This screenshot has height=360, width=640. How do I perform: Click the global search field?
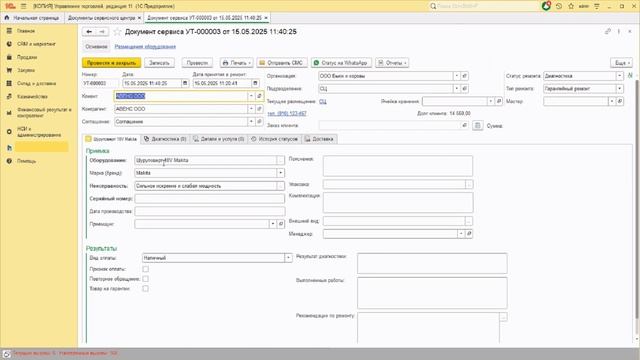[x=484, y=6]
